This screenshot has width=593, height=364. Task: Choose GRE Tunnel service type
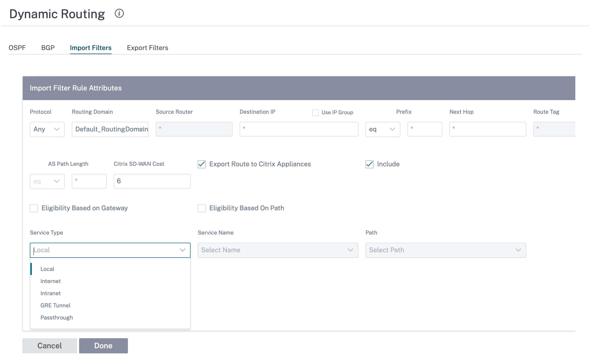(x=110, y=305)
